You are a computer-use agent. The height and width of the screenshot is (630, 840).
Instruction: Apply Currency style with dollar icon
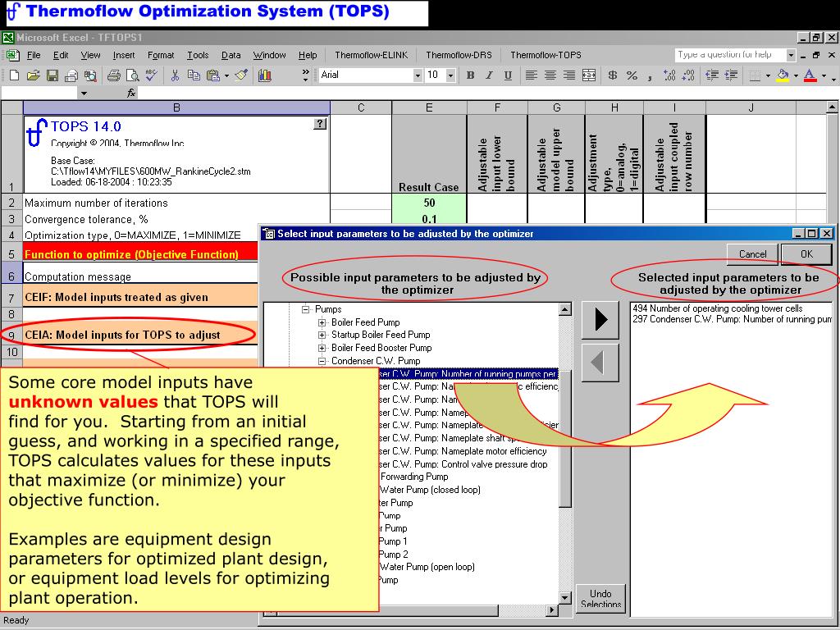pyautogui.click(x=613, y=75)
